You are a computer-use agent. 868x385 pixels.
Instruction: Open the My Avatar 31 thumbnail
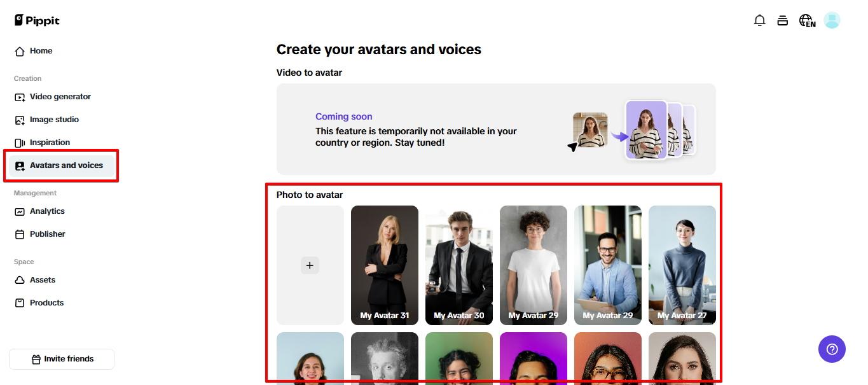[x=384, y=265]
